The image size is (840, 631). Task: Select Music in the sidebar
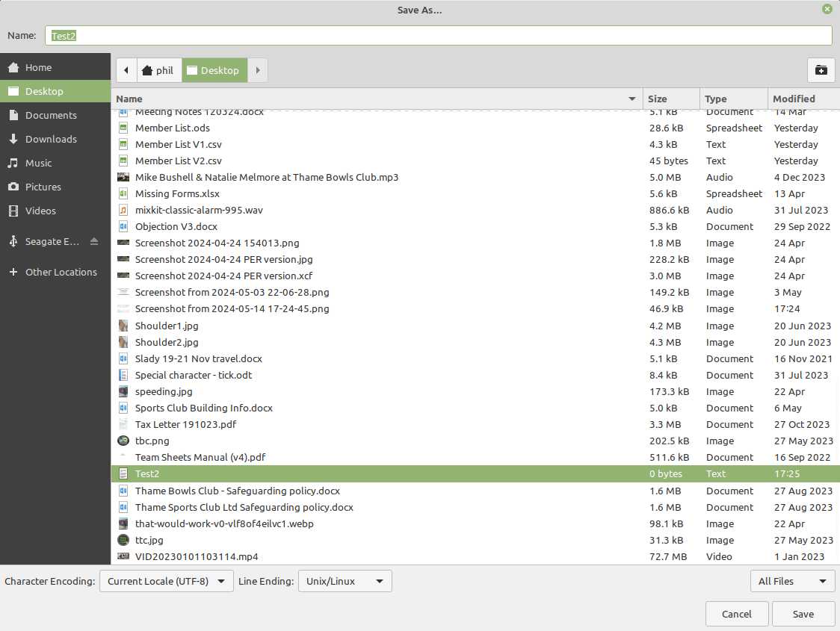tap(43, 163)
